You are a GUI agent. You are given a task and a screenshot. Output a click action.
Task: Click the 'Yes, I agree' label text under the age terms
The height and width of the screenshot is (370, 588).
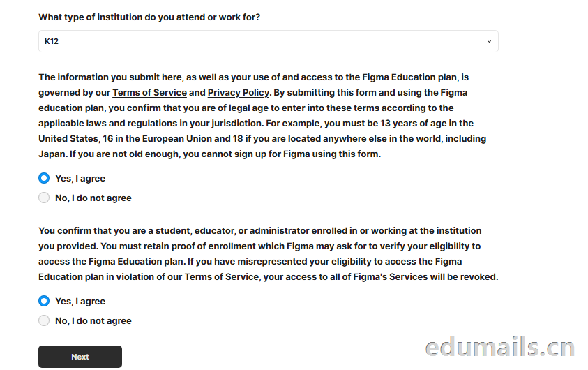(x=80, y=179)
